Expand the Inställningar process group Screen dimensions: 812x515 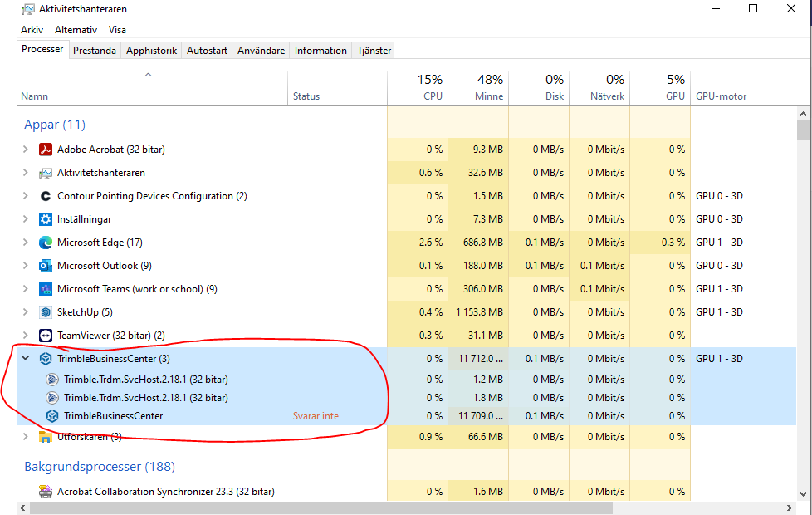(25, 219)
